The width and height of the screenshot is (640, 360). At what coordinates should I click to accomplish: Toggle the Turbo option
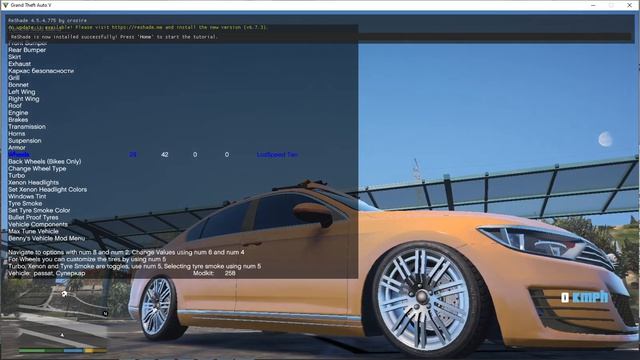(x=16, y=175)
